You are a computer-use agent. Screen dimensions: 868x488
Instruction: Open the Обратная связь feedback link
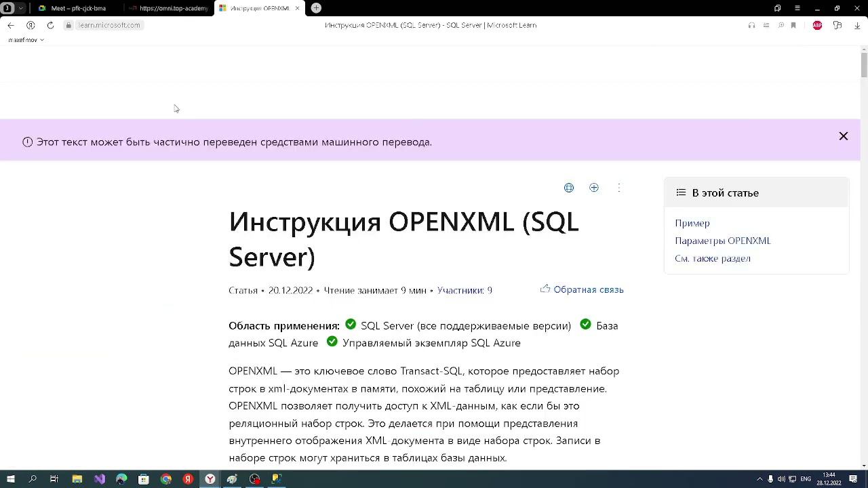(582, 289)
